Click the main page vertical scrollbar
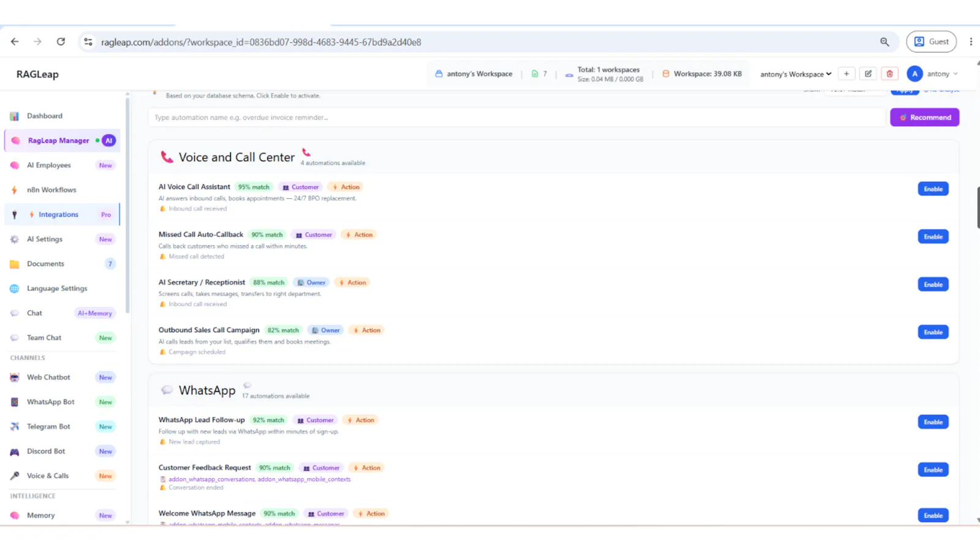The height and width of the screenshot is (551, 980). [x=978, y=208]
